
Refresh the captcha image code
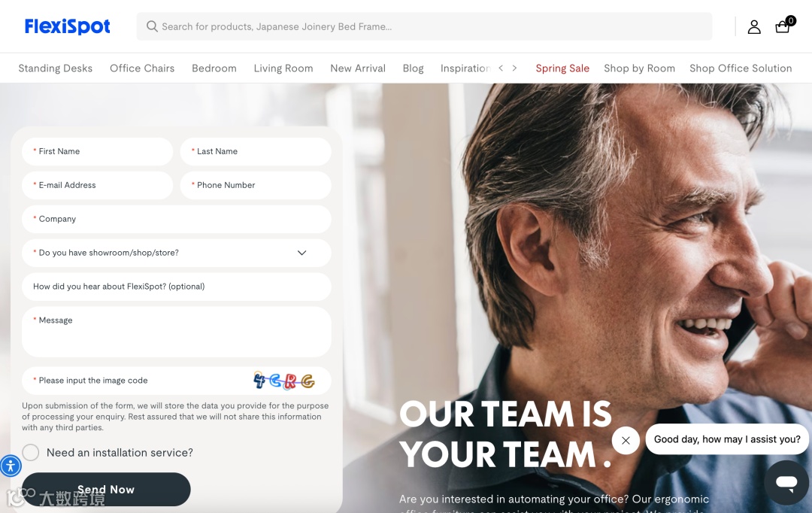[283, 381]
